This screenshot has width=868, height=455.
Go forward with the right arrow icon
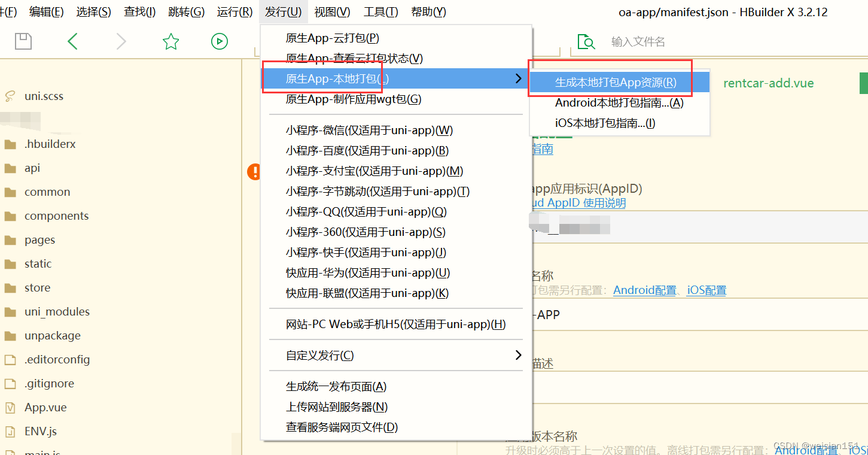click(121, 41)
